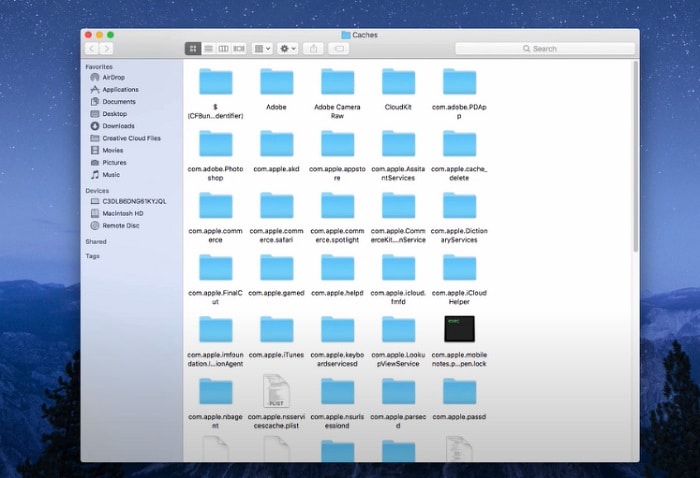Select the Adobe Camera Raw folder
This screenshot has height=478, width=700.
[x=338, y=82]
